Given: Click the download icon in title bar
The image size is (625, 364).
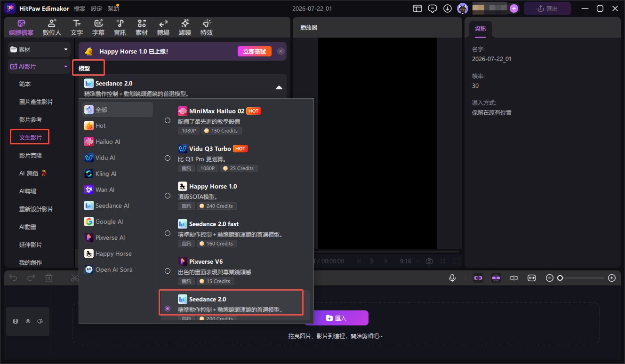Looking at the screenshot, I should click(x=447, y=8).
